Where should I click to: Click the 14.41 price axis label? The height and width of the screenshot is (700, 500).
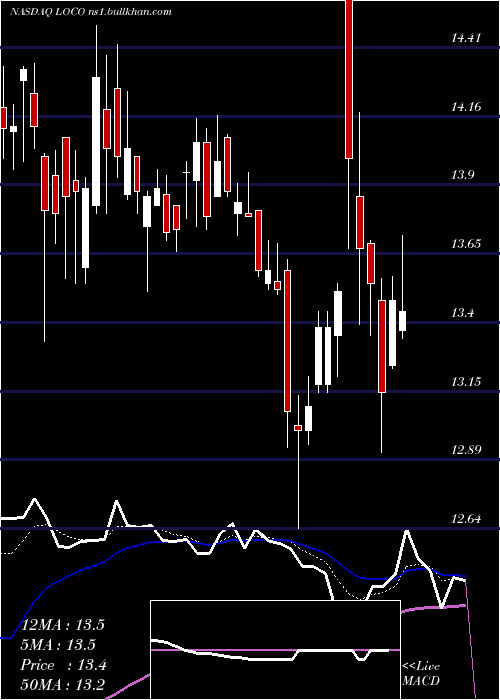tap(466, 38)
